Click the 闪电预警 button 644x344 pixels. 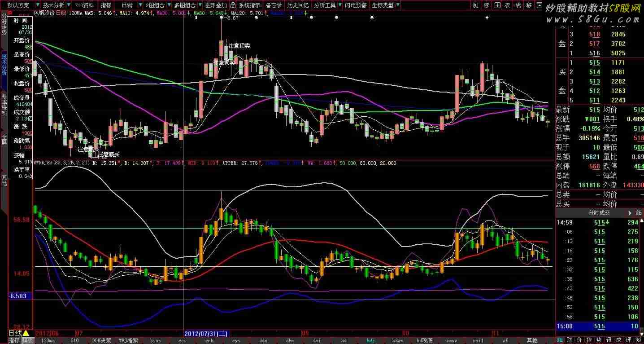click(x=355, y=5)
